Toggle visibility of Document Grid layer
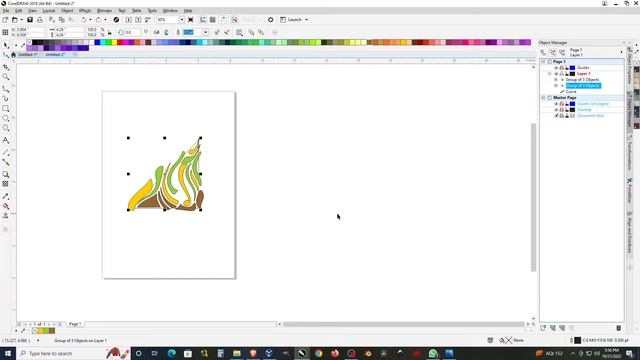Screen dimensions: 640x360 coord(556,116)
